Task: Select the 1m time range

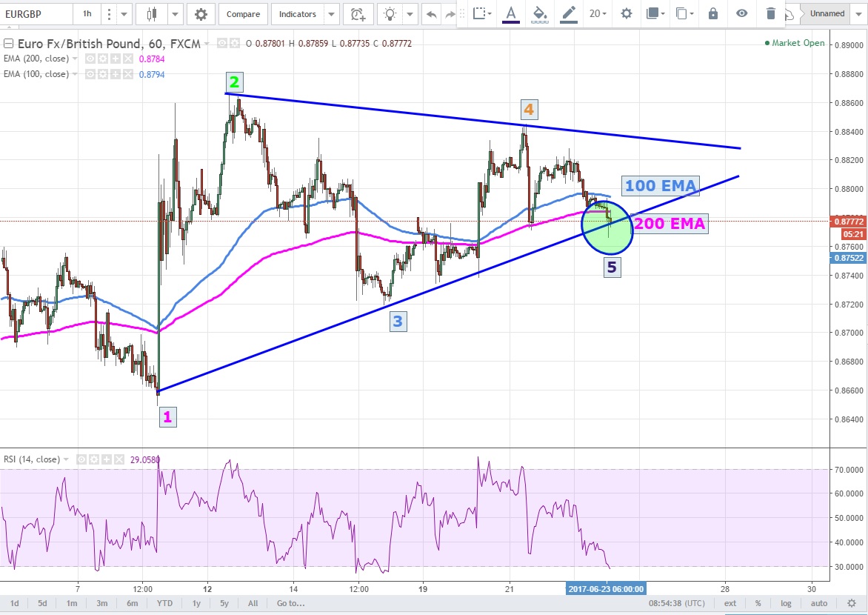Action: [x=72, y=603]
